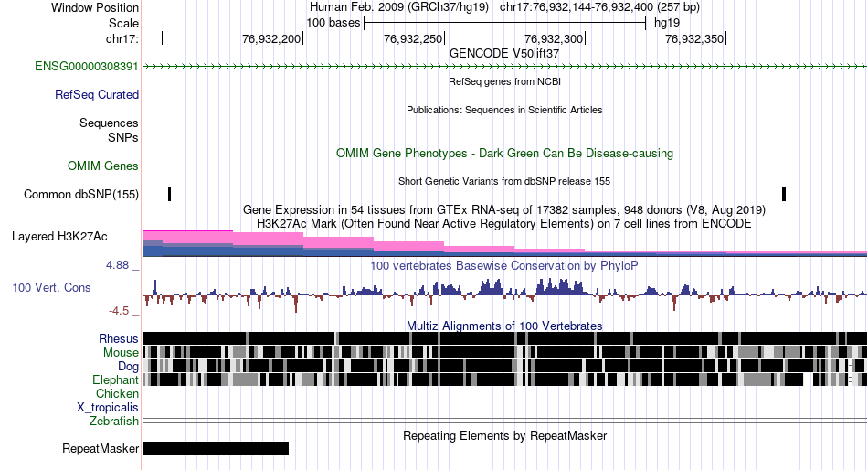Open the 100 vertebrates Basewise Conservation title

tap(504, 266)
